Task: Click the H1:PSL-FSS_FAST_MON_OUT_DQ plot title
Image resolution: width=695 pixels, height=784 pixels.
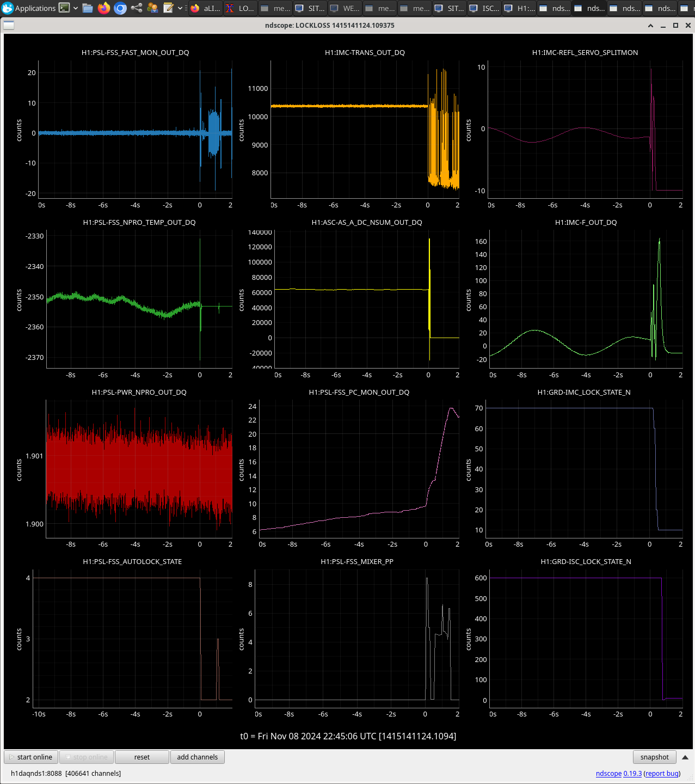Action: pos(136,53)
